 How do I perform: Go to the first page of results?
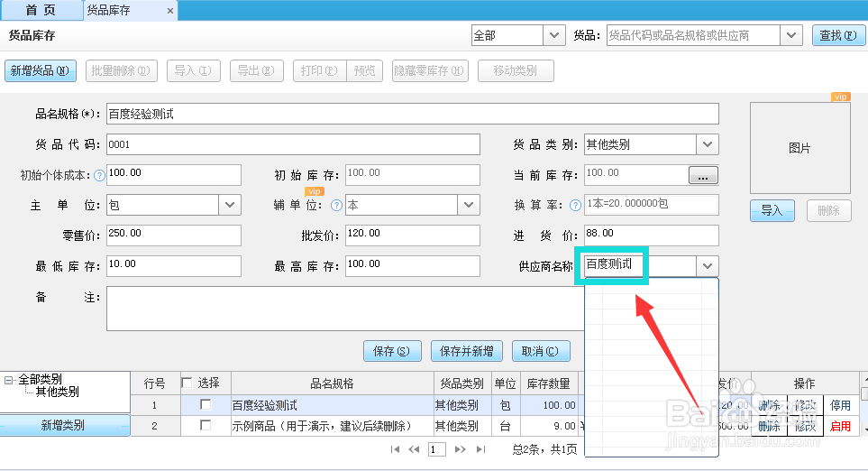pos(395,449)
